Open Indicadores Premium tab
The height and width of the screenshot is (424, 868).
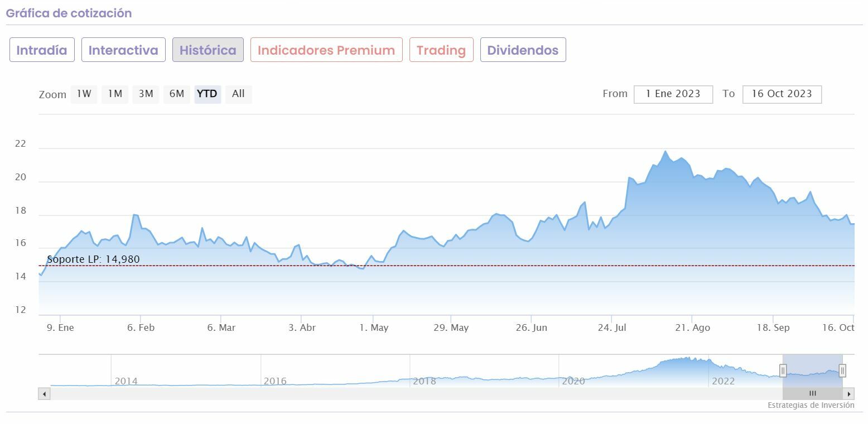(326, 50)
